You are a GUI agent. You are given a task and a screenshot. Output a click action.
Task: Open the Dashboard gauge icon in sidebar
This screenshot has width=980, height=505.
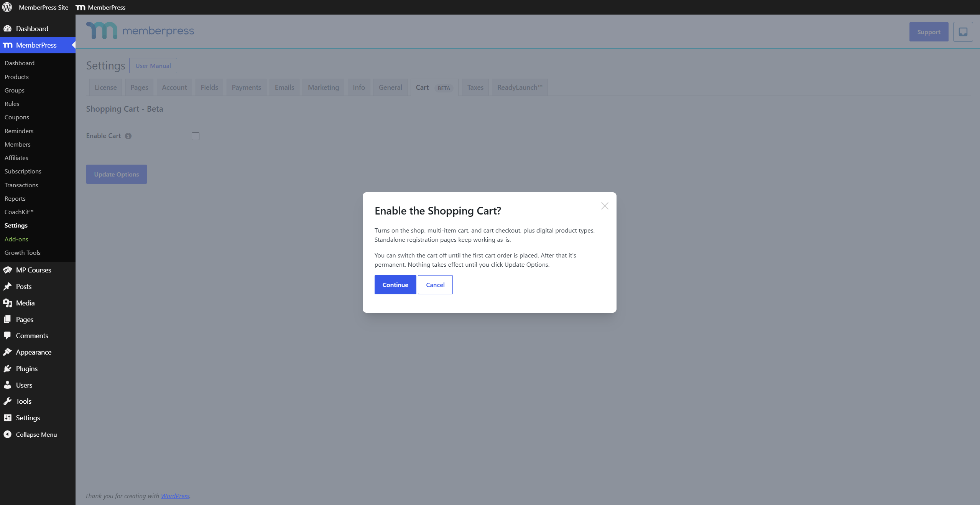click(7, 28)
